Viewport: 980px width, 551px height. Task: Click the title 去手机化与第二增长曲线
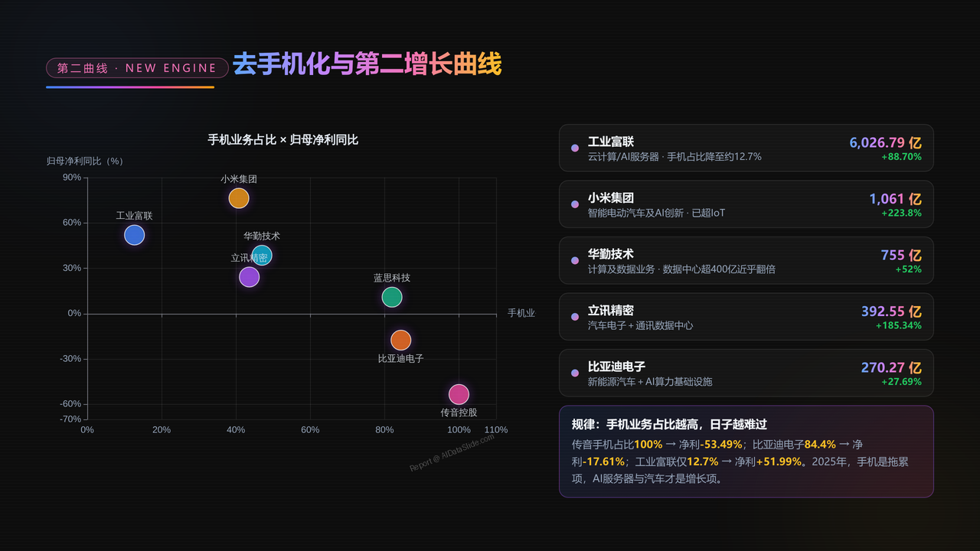367,64
